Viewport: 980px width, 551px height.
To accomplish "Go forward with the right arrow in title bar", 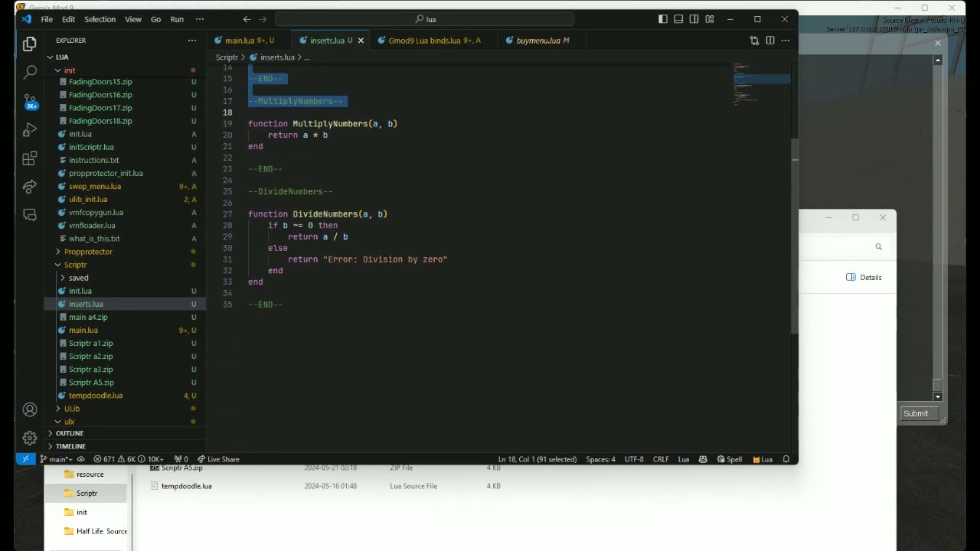I will (x=263, y=19).
